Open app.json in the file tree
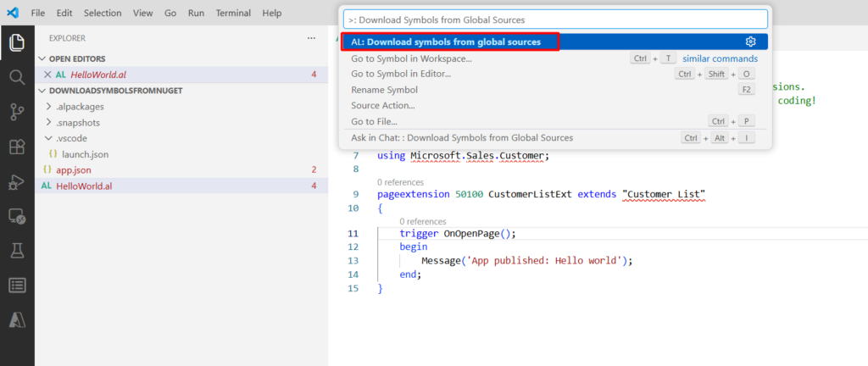868x366 pixels. (x=73, y=169)
